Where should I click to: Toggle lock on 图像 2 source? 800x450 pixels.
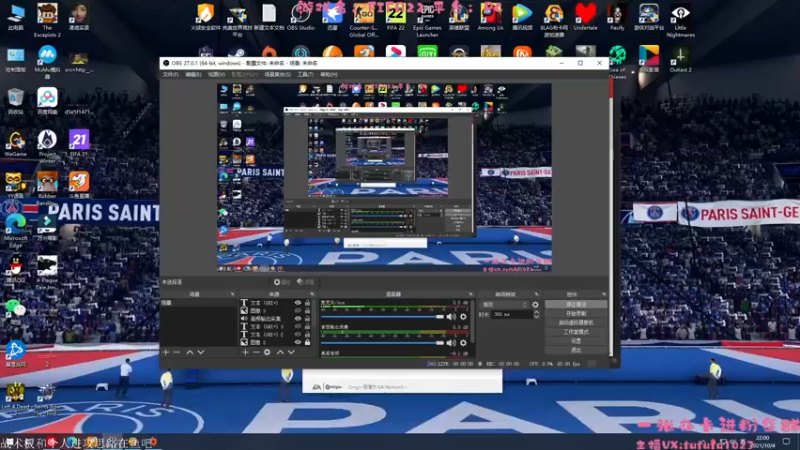(307, 342)
